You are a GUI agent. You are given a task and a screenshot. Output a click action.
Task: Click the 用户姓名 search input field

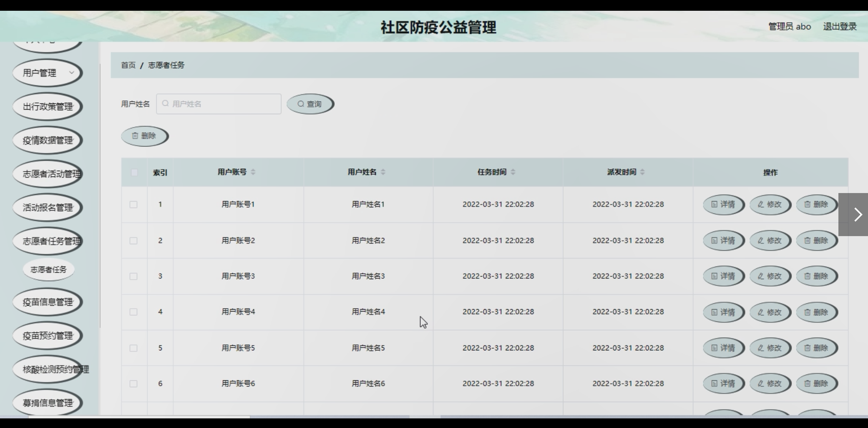(219, 104)
